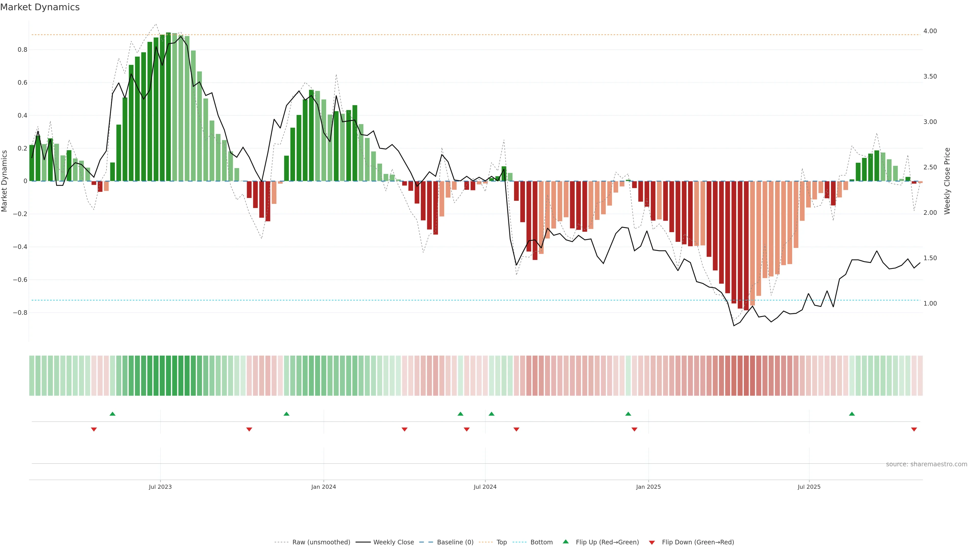This screenshot has width=980, height=551.
Task: Click the green flip-up triangle just before Jan 2024
Action: click(x=286, y=414)
